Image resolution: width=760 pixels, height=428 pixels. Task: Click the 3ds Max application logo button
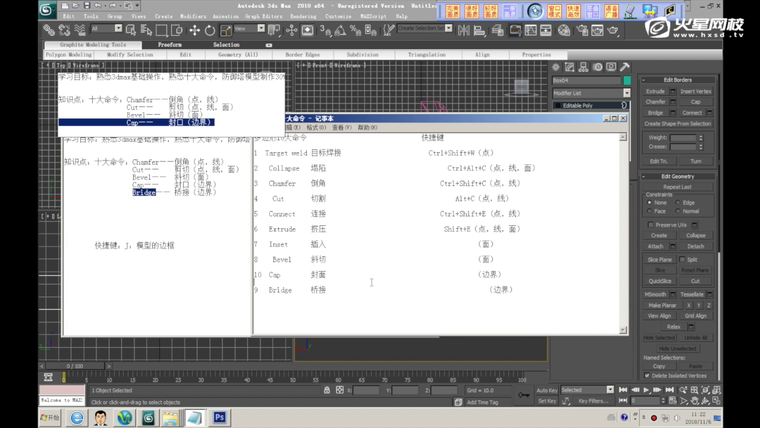coord(47,9)
